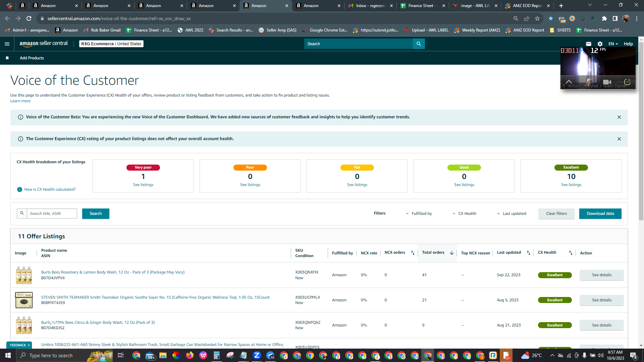Open the Seller Central hamburger menu

click(x=7, y=44)
